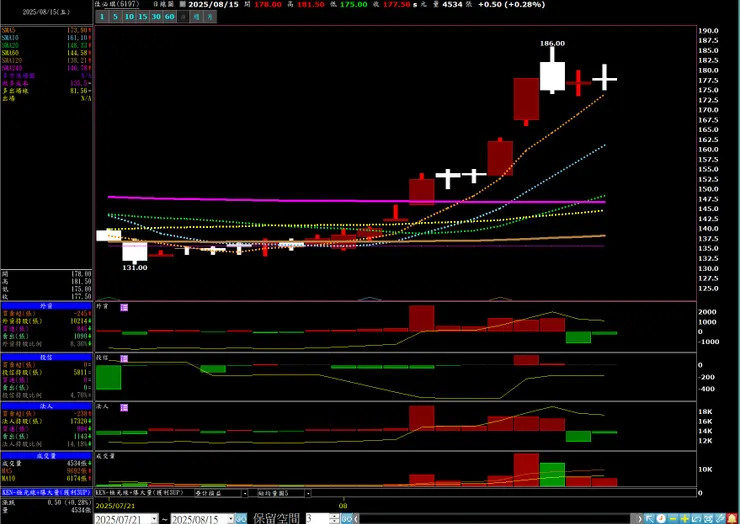
Task: Click the green volume bar
Action: 552,475
